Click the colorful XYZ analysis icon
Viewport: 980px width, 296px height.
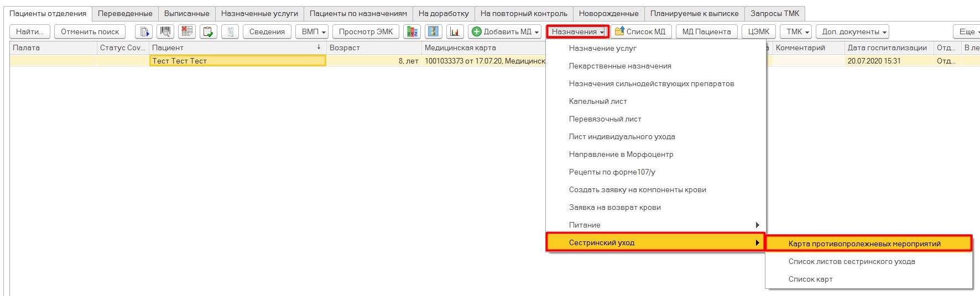coord(412,32)
